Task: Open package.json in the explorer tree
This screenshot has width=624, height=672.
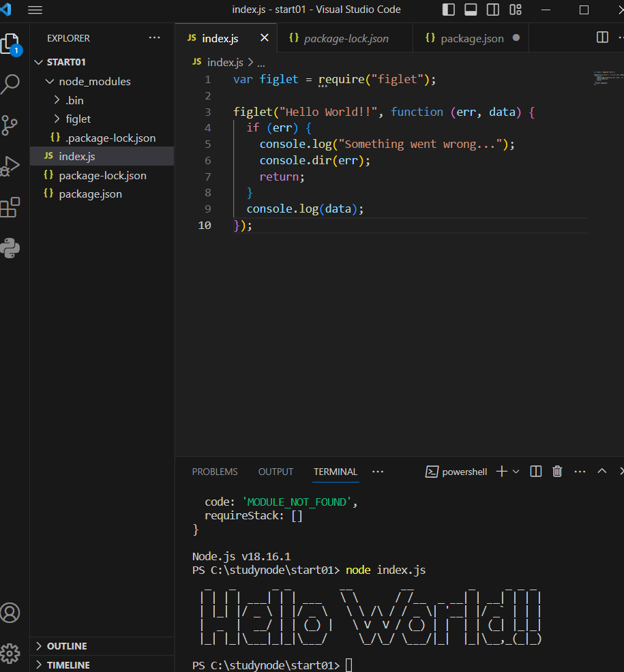Action: tap(102, 194)
